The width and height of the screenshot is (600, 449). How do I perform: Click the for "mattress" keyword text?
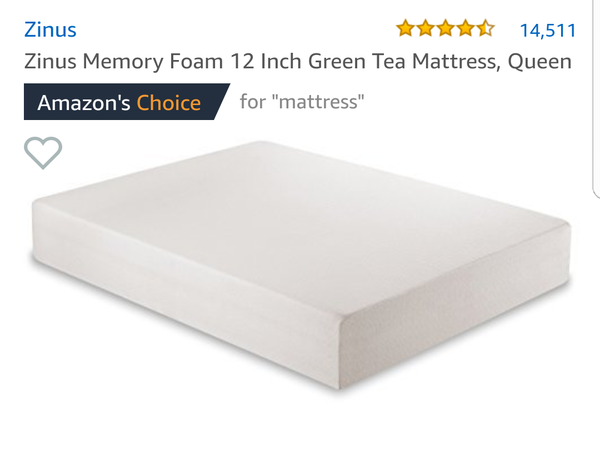point(302,102)
